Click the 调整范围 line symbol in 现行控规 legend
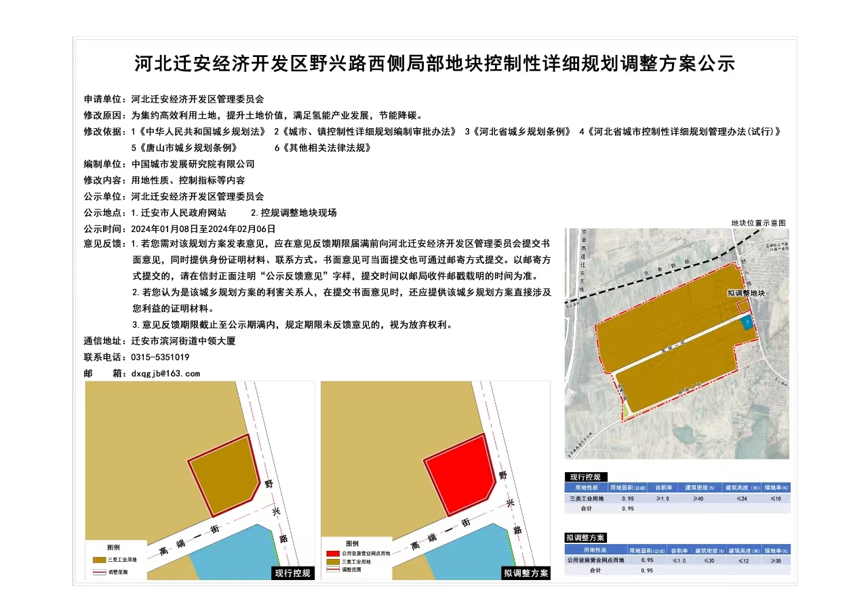 coord(99,572)
